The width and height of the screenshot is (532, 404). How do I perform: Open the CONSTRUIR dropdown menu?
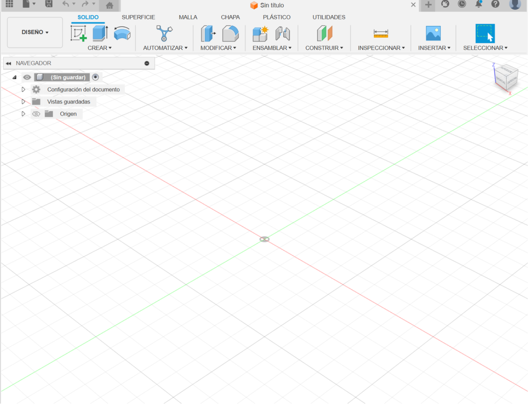coord(324,48)
